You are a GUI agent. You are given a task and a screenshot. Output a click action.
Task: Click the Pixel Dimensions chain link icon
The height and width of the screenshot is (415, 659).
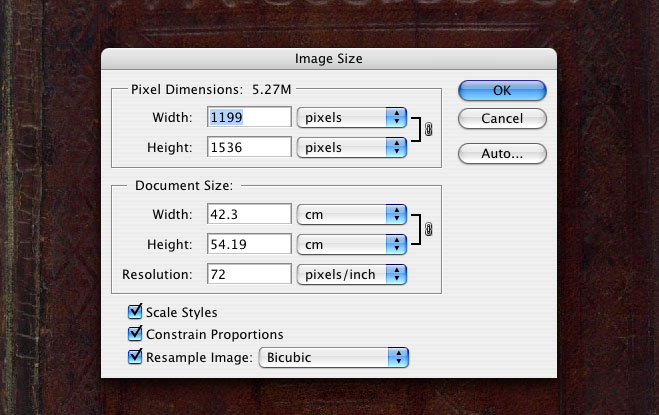[x=428, y=129]
